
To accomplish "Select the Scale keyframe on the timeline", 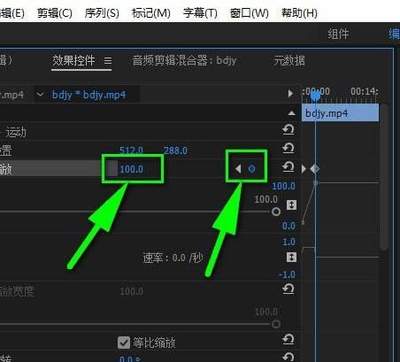I will [x=315, y=169].
